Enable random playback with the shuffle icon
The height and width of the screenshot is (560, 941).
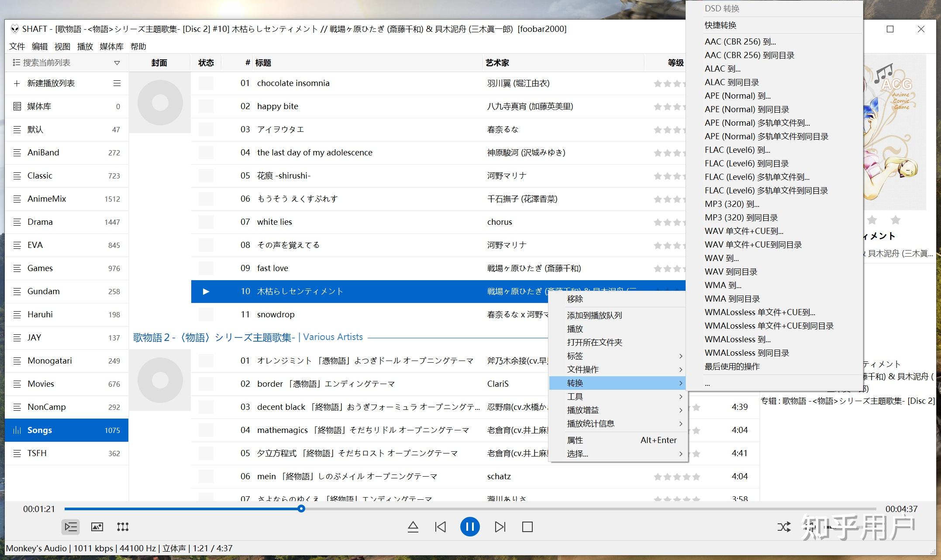(x=785, y=527)
